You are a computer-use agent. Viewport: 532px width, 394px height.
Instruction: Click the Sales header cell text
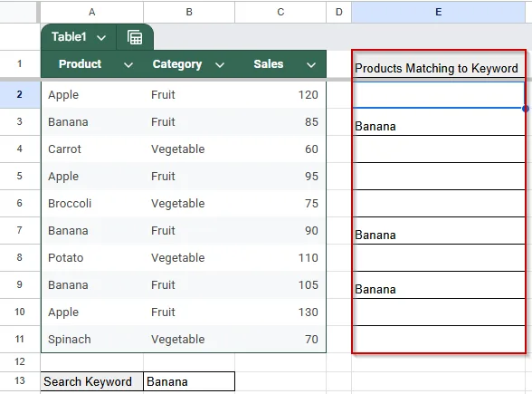pyautogui.click(x=269, y=63)
